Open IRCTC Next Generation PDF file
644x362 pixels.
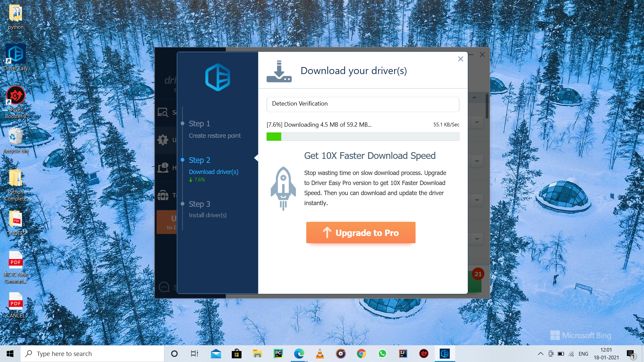[16, 267]
